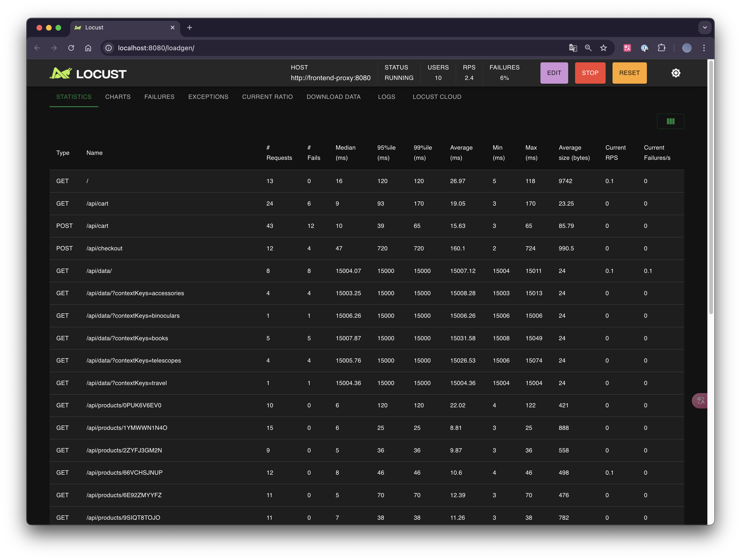741x560 pixels.
Task: Open the Chrome three-dot menu
Action: 704,48
